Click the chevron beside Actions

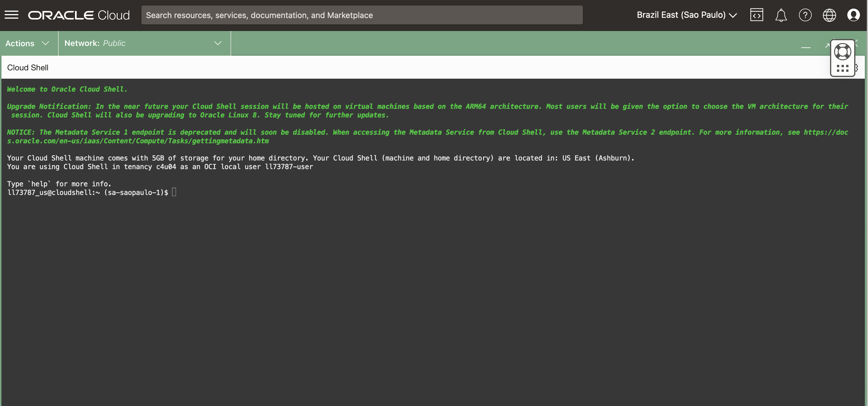tap(45, 43)
